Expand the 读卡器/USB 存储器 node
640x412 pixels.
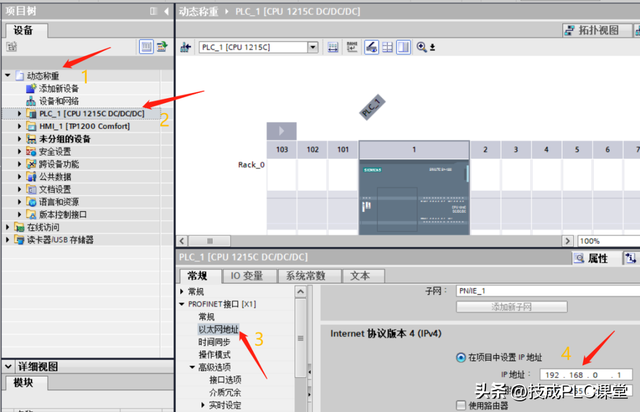(8, 240)
